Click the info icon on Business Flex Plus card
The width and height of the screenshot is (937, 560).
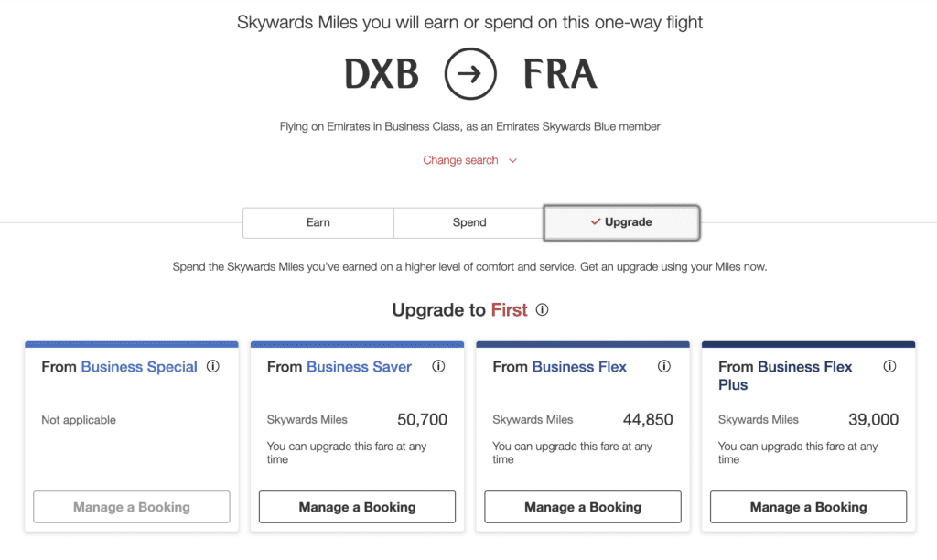(889, 366)
